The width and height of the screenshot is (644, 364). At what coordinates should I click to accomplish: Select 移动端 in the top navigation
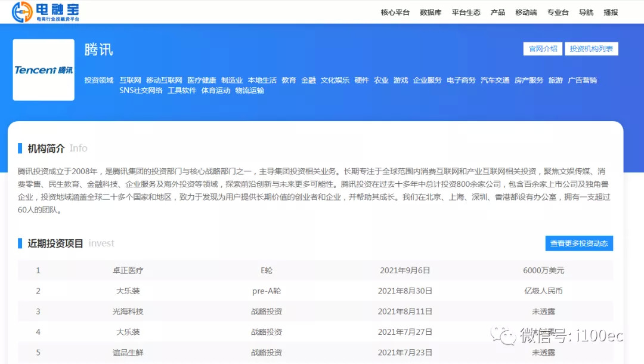pos(525,13)
